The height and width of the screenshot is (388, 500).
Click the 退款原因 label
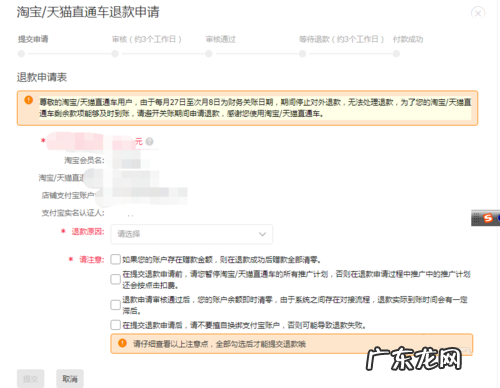point(88,231)
